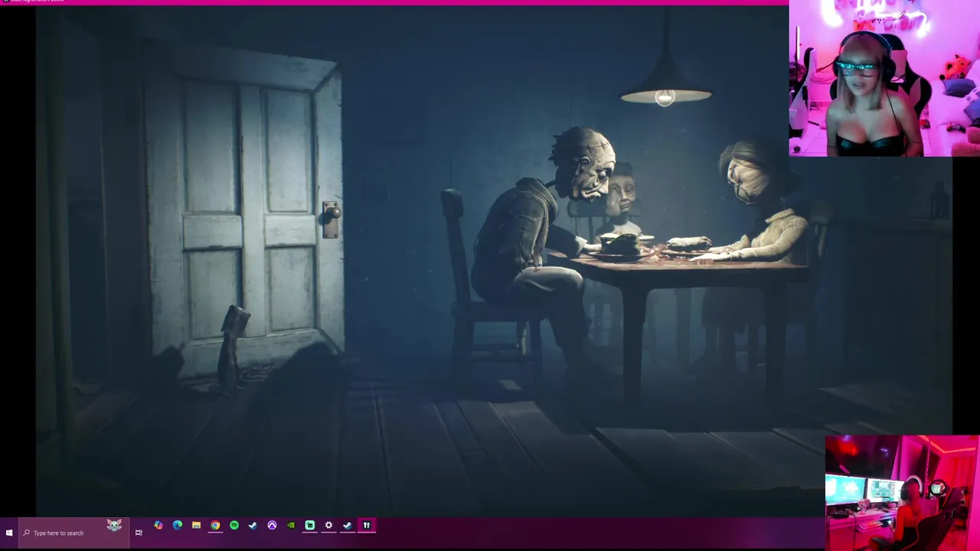Launch Microsoft Copilot from the taskbar
This screenshot has width=980, height=551.
tap(158, 525)
